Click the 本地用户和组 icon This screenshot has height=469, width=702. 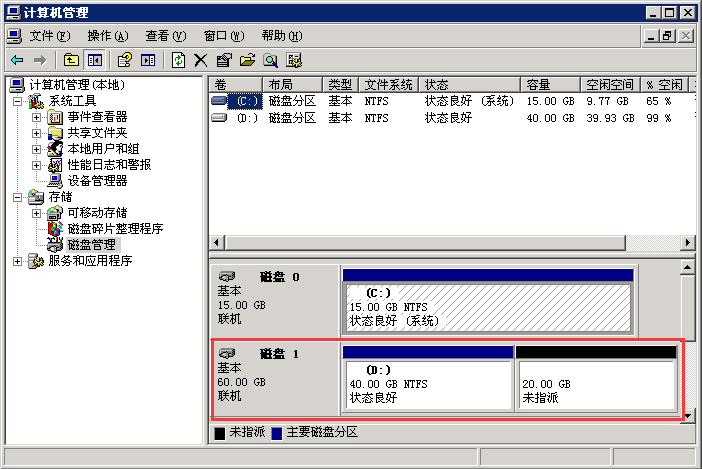click(55, 149)
